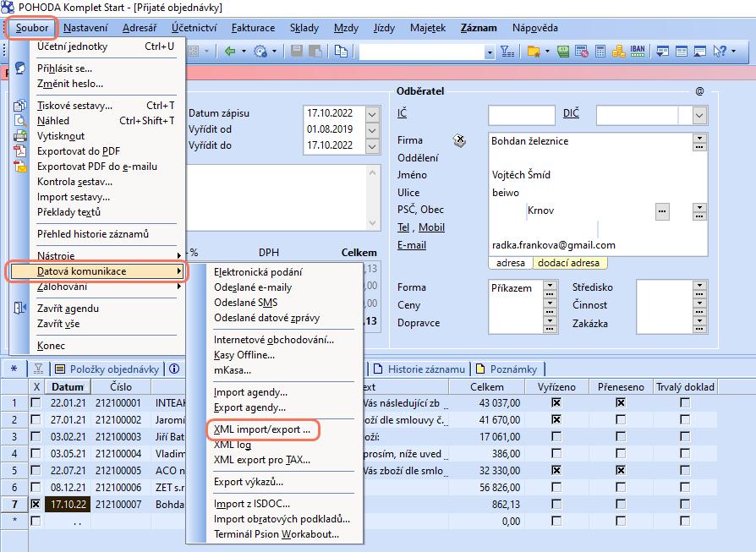Click the Zavřít agendu door icon

tap(20, 308)
